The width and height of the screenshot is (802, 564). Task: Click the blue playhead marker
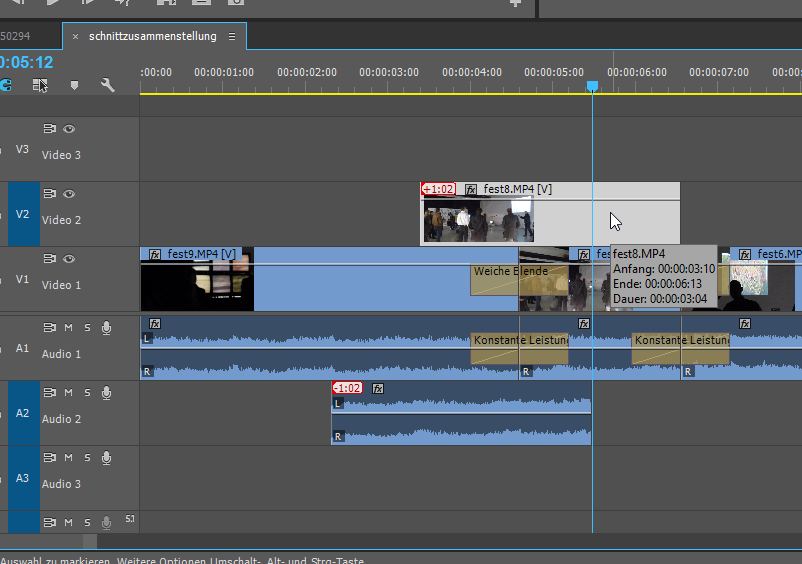tap(592, 86)
